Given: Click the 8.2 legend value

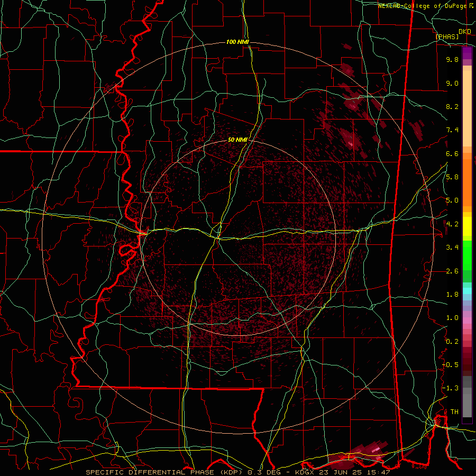Looking at the screenshot, I should (452, 106).
